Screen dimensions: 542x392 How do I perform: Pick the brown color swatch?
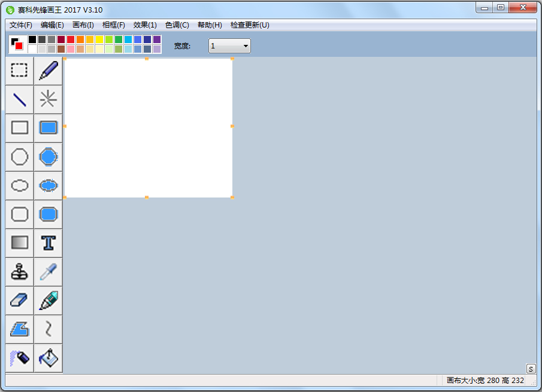click(x=61, y=49)
